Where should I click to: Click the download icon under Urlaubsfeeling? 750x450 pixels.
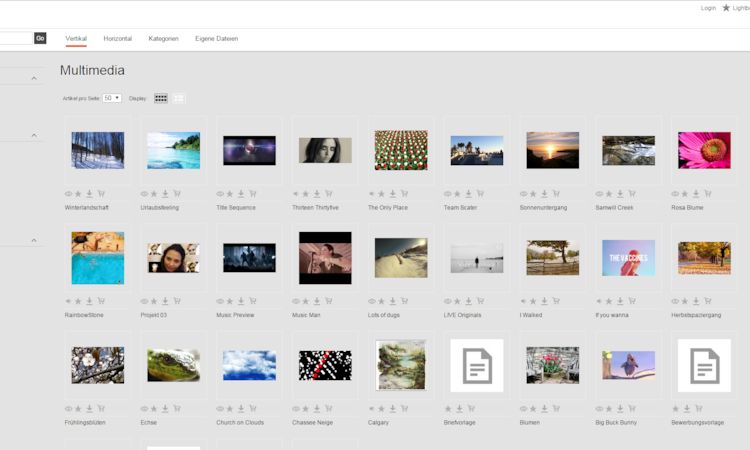165,194
